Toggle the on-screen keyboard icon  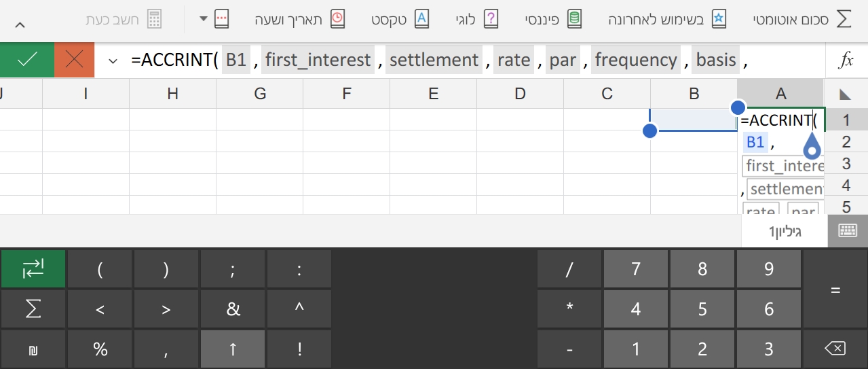tap(848, 230)
